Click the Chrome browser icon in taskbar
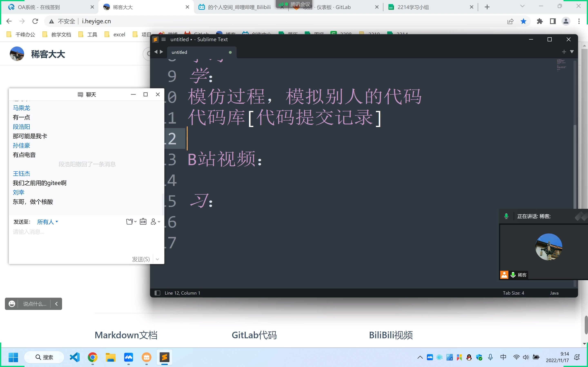 [92, 357]
